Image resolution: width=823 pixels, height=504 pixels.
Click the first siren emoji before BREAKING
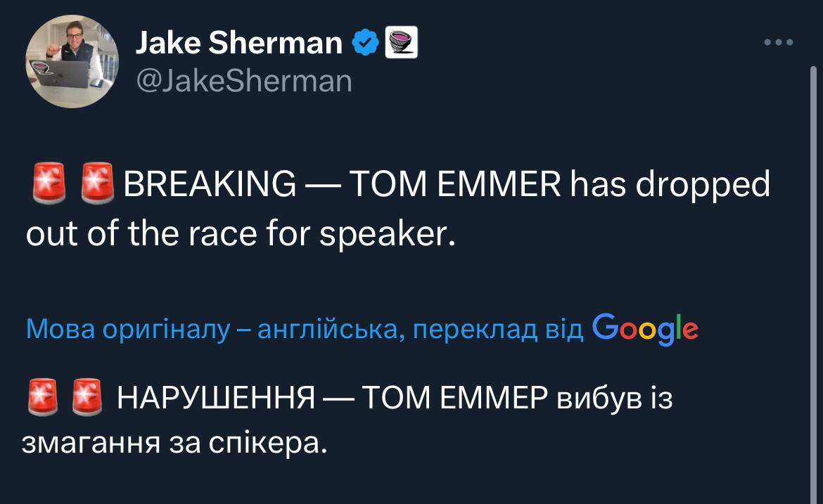point(49,184)
